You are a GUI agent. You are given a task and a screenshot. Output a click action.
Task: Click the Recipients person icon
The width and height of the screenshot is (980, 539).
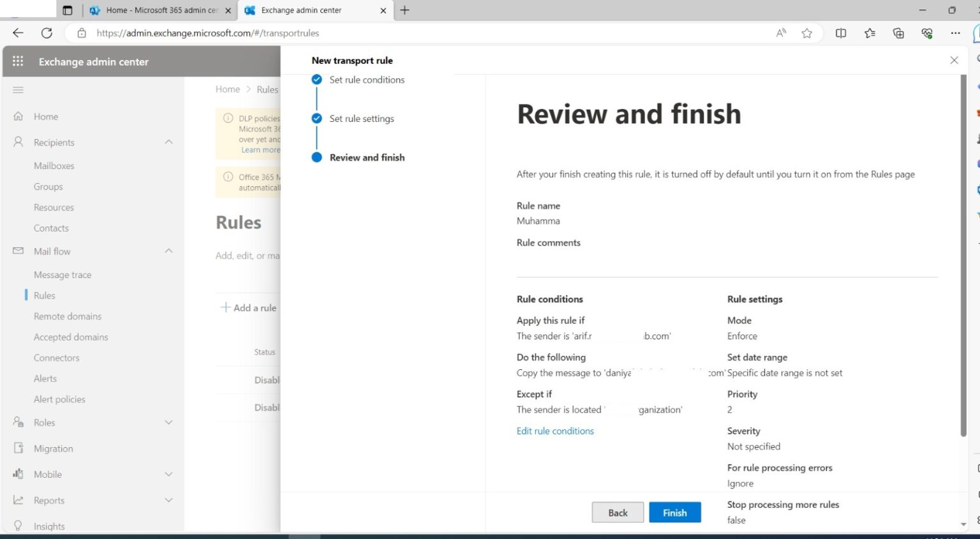point(19,142)
